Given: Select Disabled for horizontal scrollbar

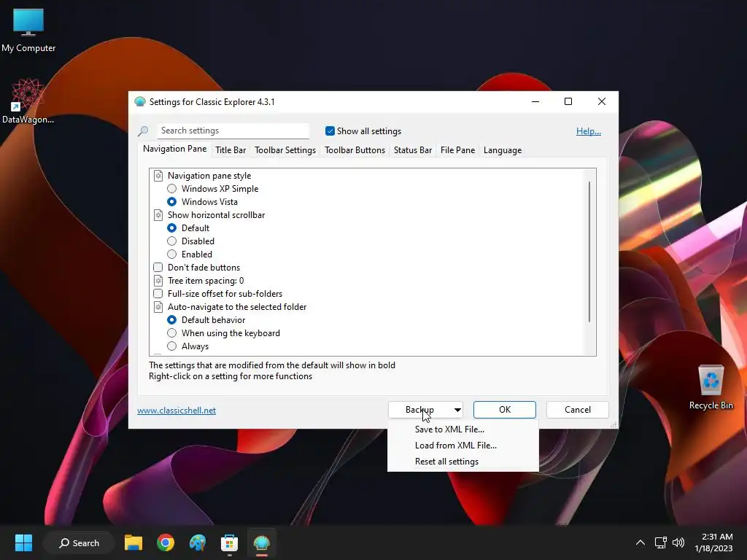Looking at the screenshot, I should tap(171, 241).
